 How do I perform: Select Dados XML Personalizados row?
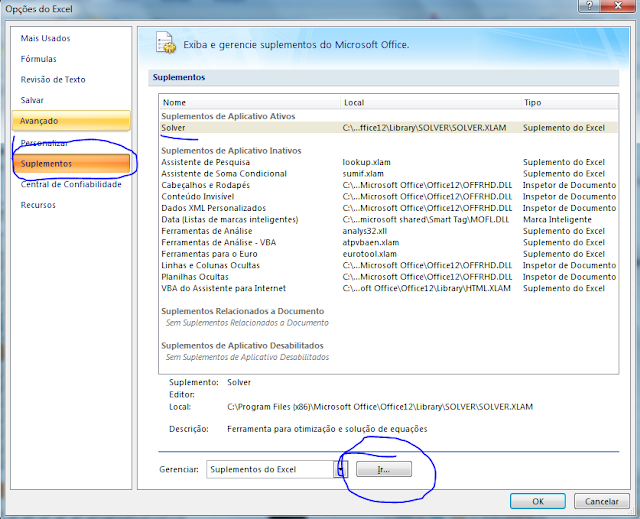point(389,208)
